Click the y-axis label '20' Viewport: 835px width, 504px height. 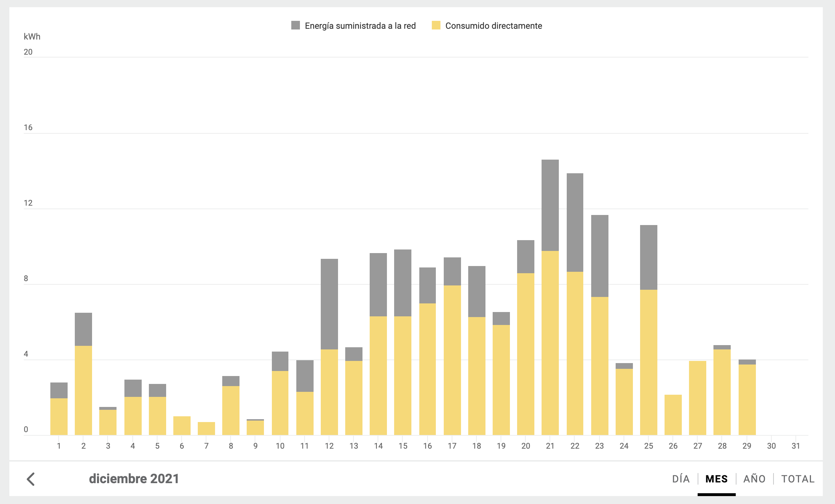28,52
